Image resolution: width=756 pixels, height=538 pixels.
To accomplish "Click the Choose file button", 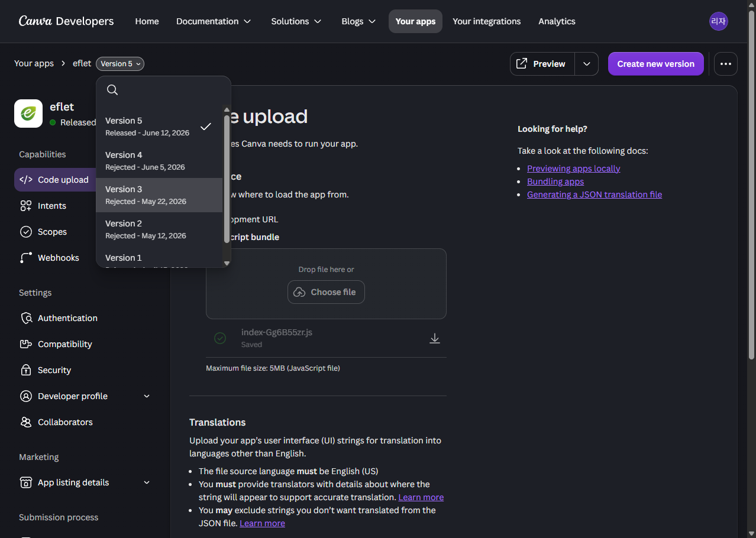I will click(x=326, y=292).
